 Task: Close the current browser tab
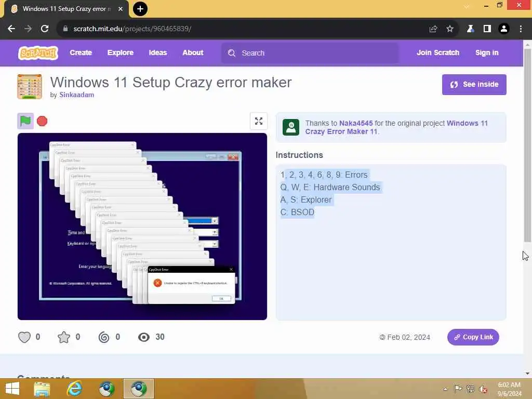[x=120, y=9]
